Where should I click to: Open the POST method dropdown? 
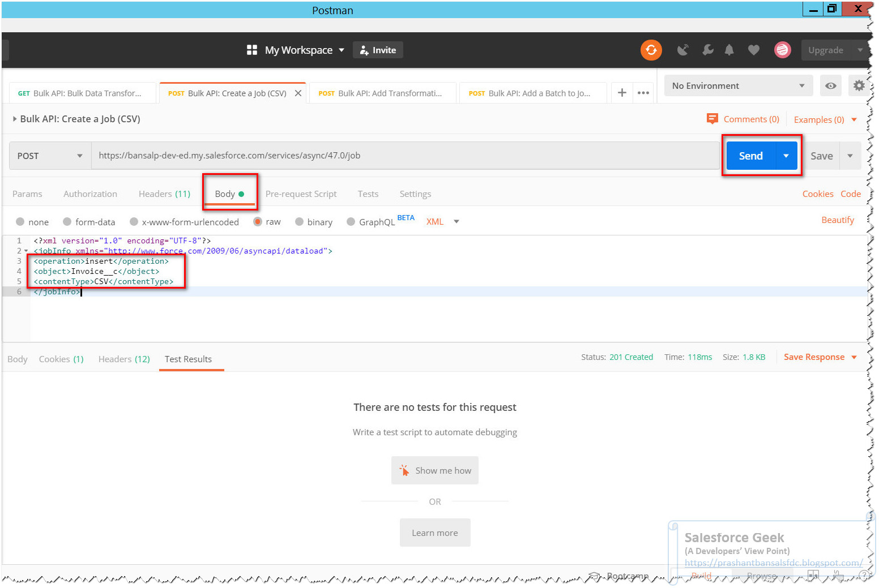pyautogui.click(x=50, y=156)
